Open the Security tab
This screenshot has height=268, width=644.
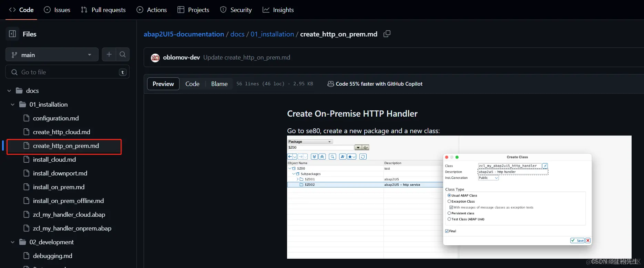pyautogui.click(x=236, y=10)
